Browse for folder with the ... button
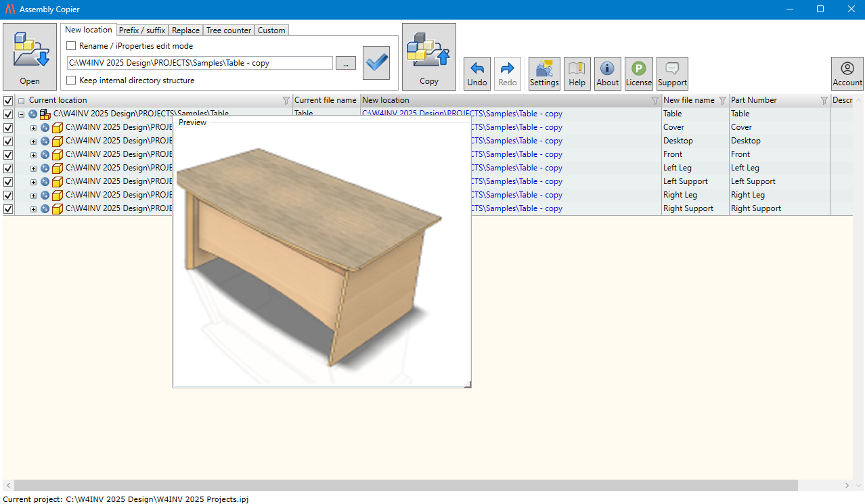This screenshot has height=504, width=865. point(345,63)
